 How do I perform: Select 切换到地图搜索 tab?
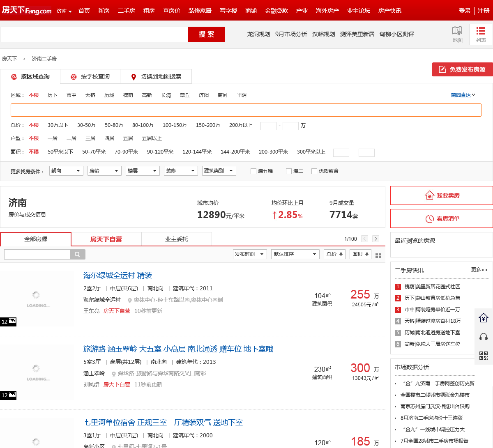click(156, 77)
